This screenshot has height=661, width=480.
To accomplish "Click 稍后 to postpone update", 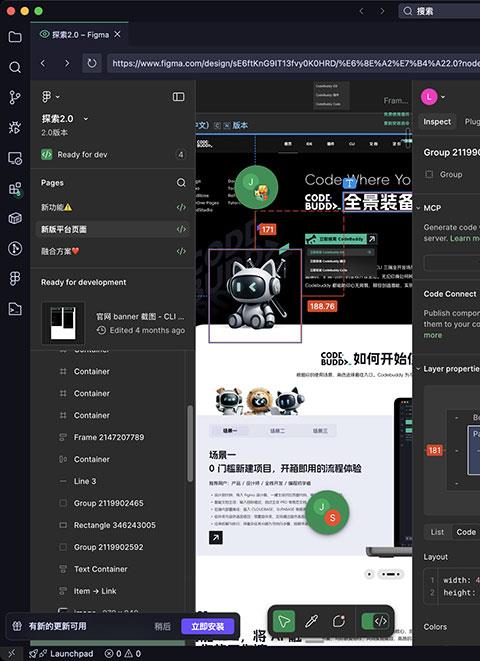I will click(162, 626).
